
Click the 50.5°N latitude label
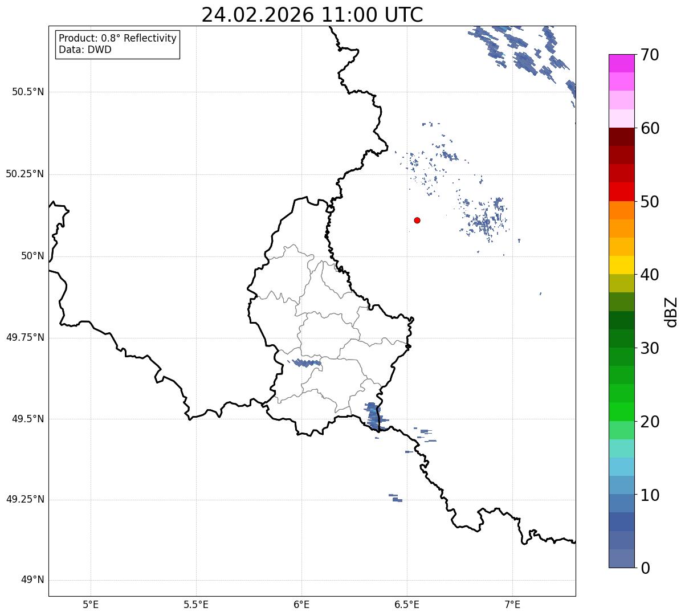coord(28,92)
